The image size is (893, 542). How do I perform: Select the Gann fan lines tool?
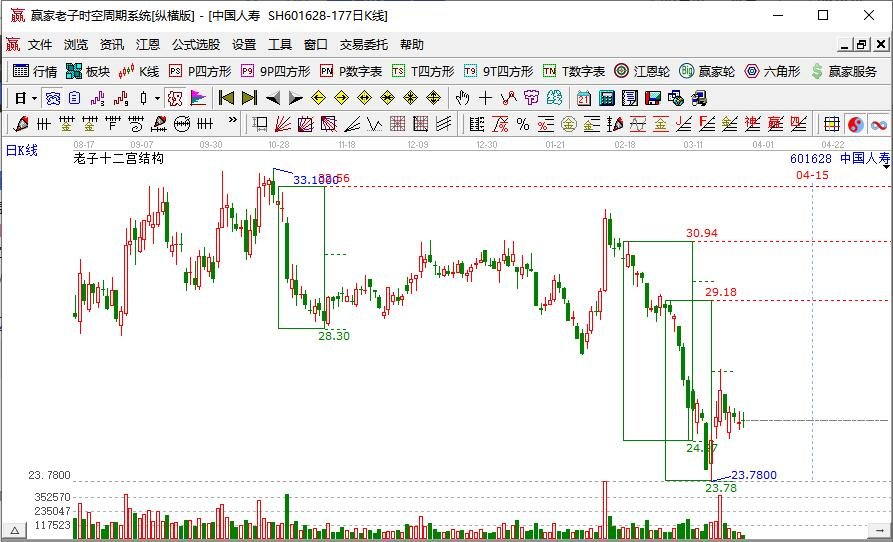click(283, 124)
